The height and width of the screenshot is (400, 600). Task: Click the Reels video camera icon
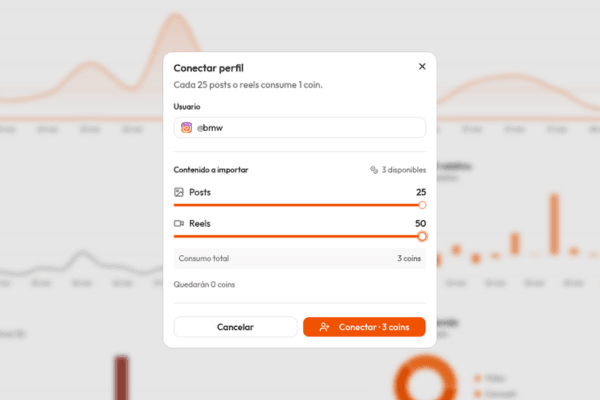[179, 223]
